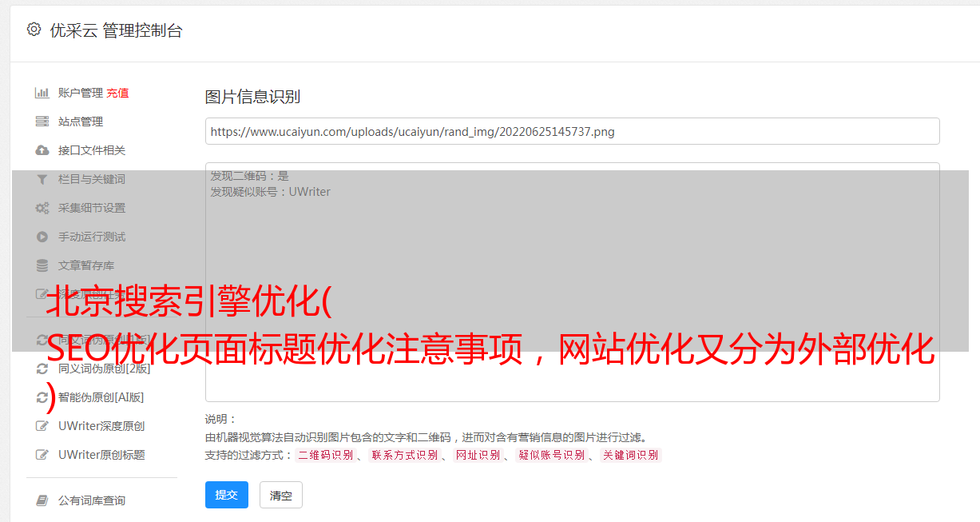Open UWriter原创标题 in the sidebar
The width and height of the screenshot is (980, 522).
click(101, 455)
